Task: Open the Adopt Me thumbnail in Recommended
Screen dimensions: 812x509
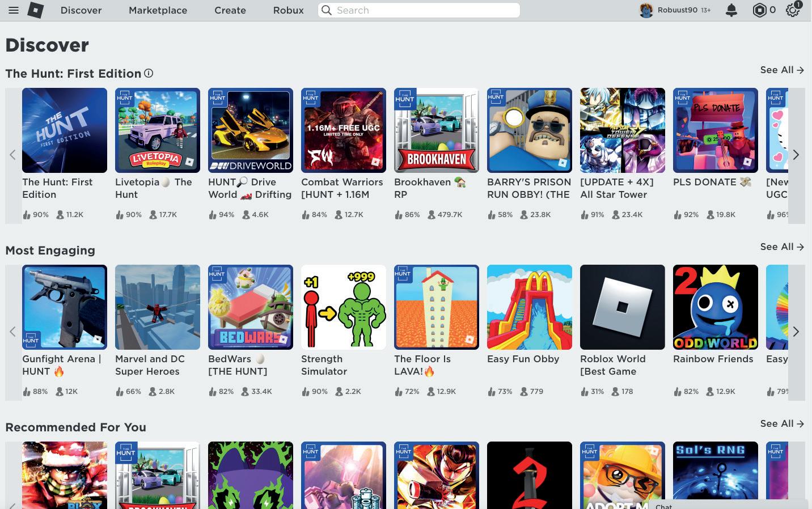Action: [623, 475]
